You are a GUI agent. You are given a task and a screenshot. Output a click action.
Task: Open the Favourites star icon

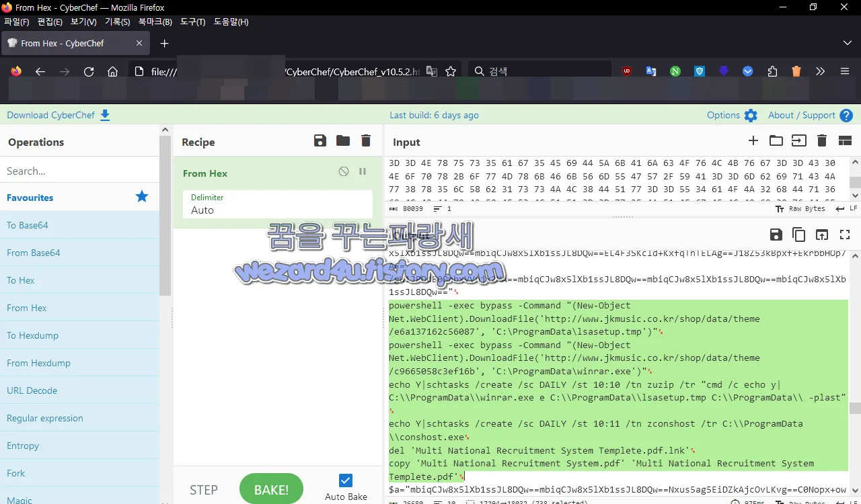coord(142,196)
